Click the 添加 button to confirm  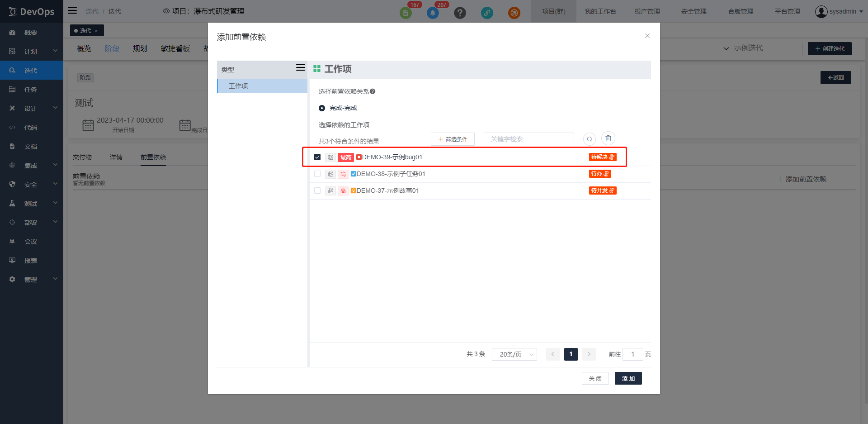tap(628, 378)
